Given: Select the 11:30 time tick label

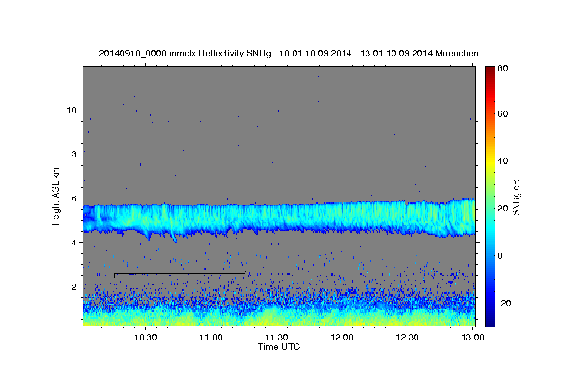Looking at the screenshot, I should [276, 337].
